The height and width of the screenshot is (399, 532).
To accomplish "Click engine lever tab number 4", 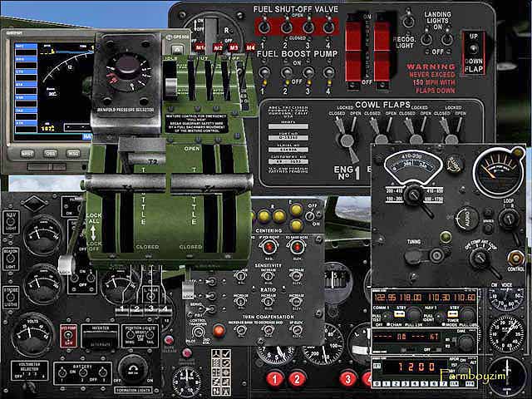I will (165, 309).
